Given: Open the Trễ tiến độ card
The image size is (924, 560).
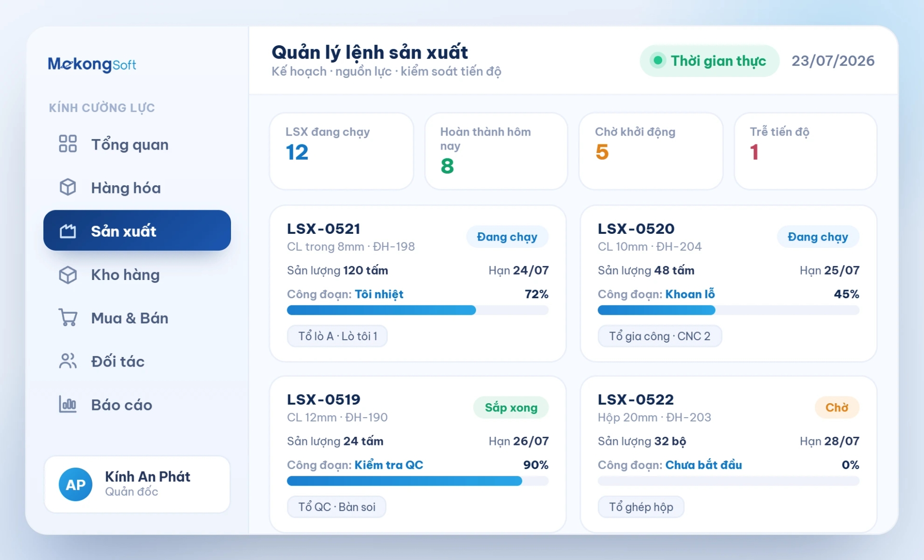Looking at the screenshot, I should tap(806, 151).
